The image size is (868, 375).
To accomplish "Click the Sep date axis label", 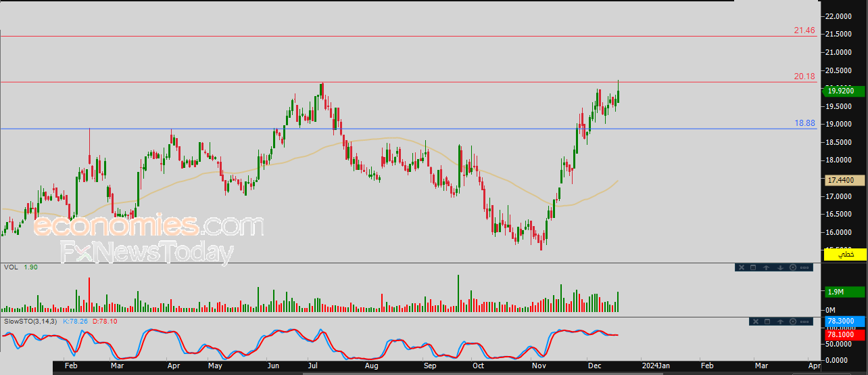I will [x=430, y=366].
